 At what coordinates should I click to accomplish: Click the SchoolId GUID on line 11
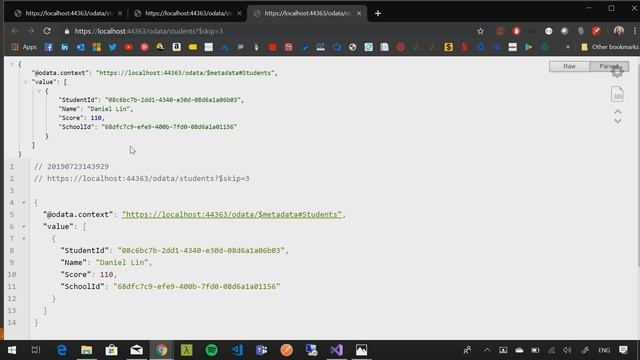pos(197,287)
